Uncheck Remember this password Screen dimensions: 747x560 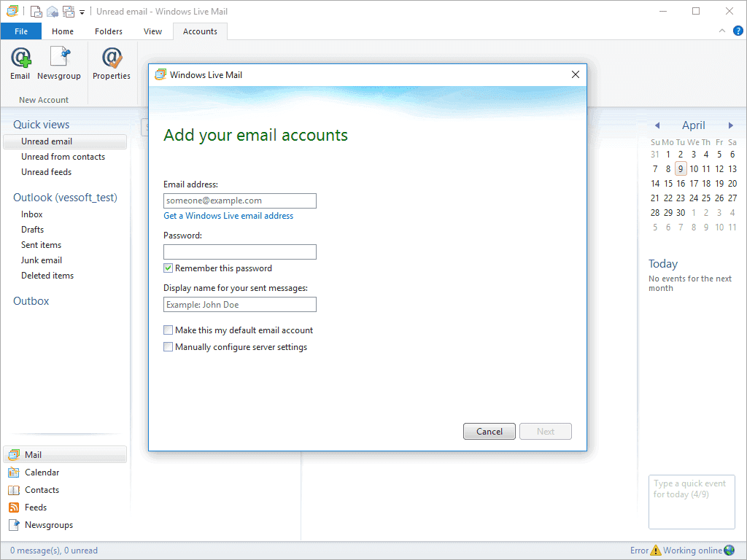(x=169, y=268)
